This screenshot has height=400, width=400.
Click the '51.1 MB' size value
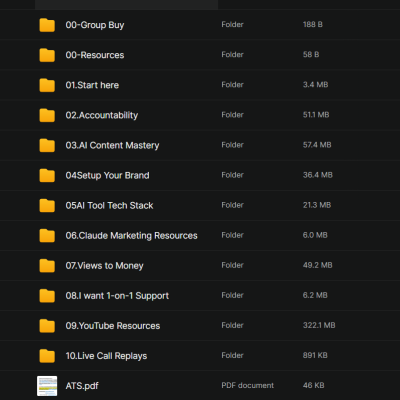click(316, 115)
